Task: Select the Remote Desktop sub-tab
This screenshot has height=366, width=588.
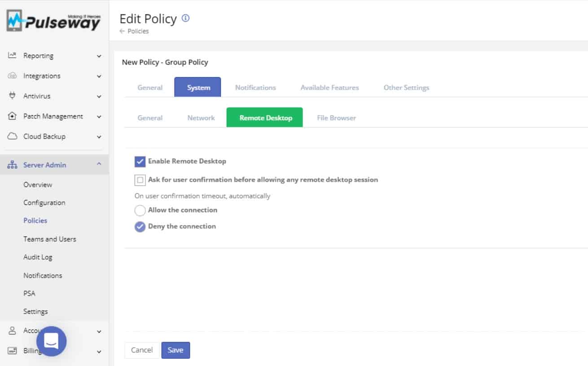Action: (x=265, y=118)
